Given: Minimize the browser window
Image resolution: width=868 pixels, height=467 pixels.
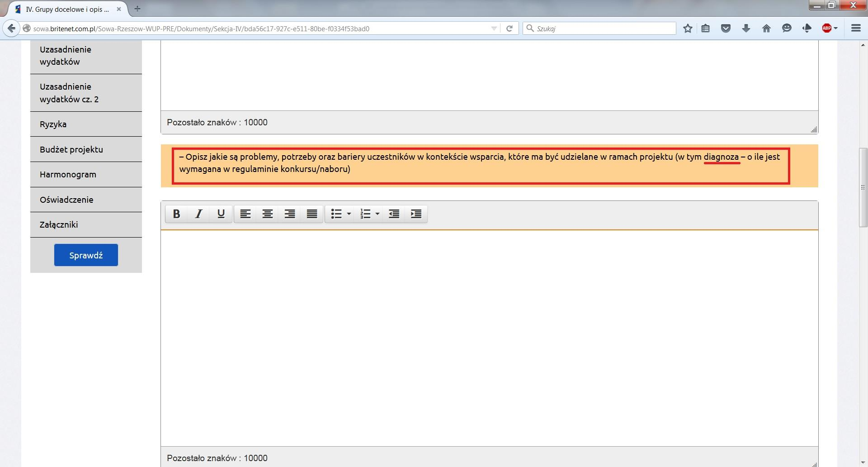Looking at the screenshot, I should 816,5.
